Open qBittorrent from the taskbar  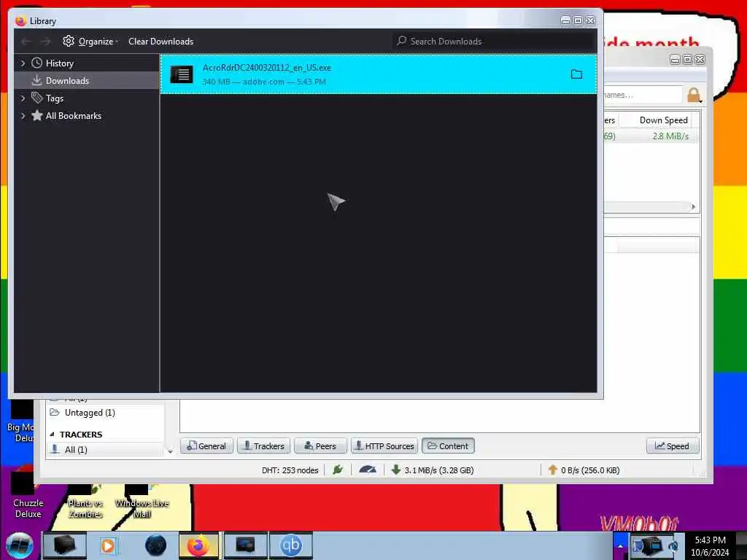click(291, 545)
